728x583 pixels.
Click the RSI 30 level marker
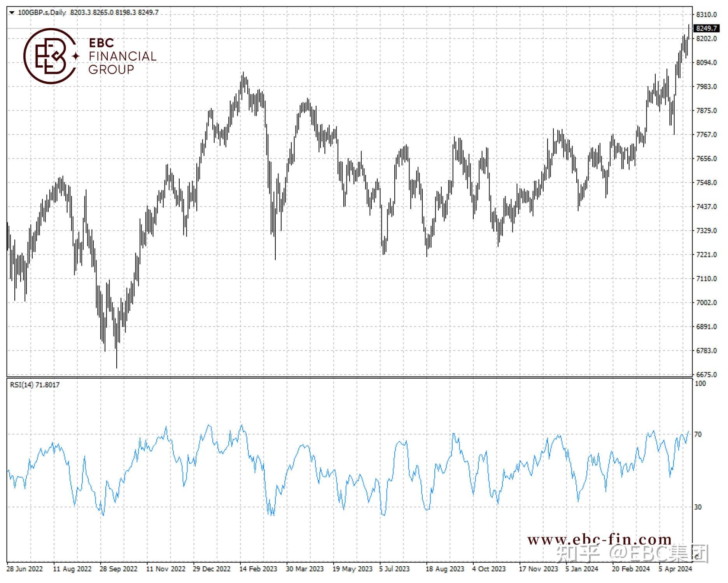coord(698,507)
